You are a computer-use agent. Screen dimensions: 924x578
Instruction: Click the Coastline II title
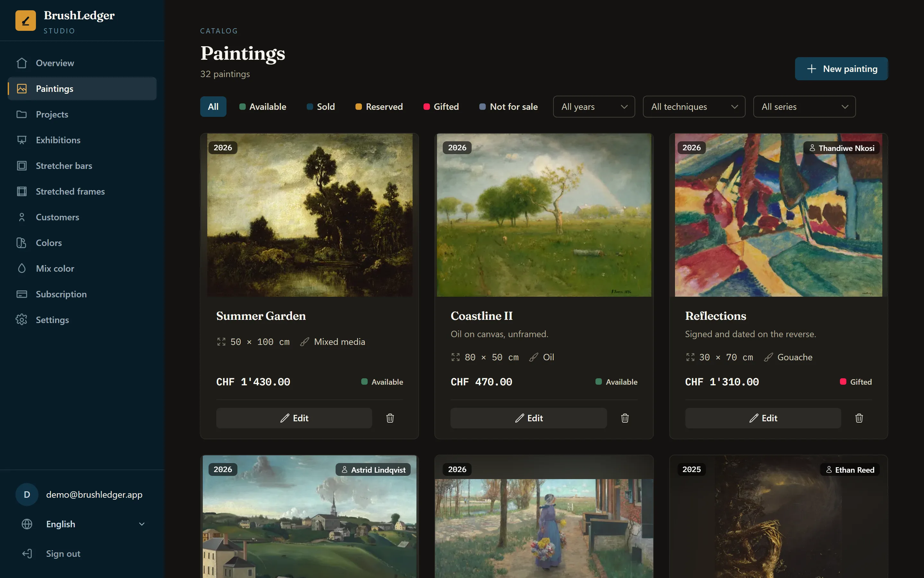pyautogui.click(x=482, y=316)
